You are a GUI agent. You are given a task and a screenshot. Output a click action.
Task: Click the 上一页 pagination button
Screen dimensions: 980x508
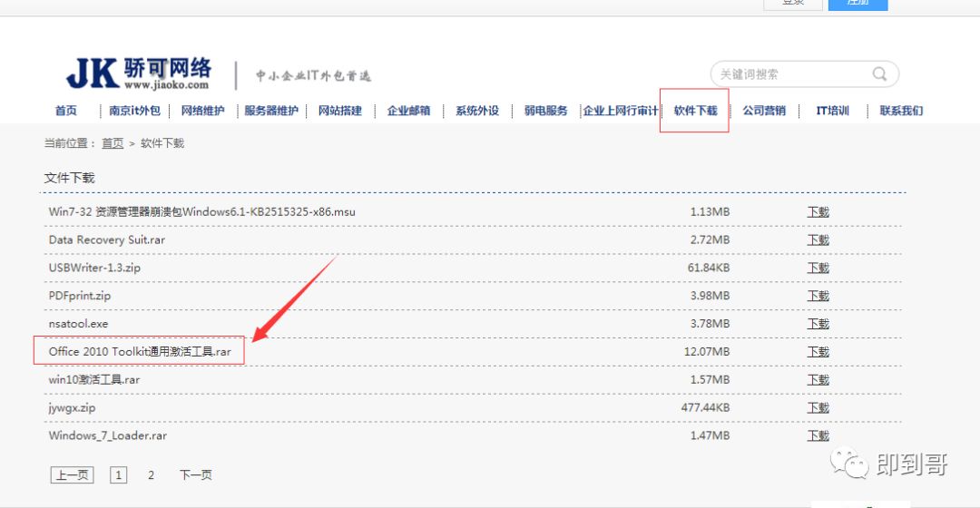(x=72, y=474)
